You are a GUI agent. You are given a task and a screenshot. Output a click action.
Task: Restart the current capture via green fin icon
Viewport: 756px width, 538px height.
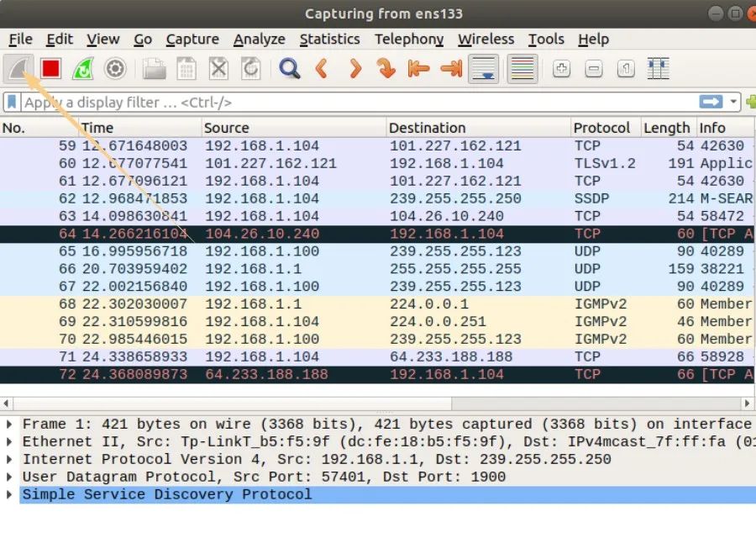pyautogui.click(x=83, y=69)
